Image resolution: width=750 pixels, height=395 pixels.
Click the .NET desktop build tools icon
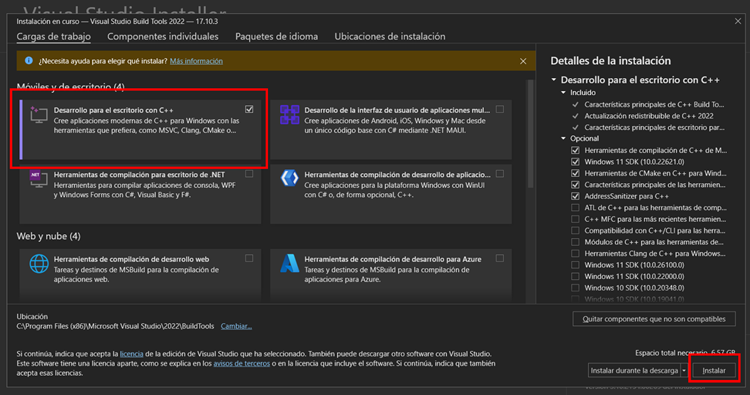pos(39,179)
